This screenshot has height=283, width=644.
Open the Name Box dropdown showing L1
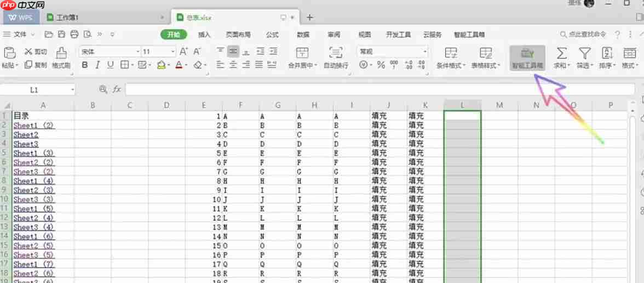click(x=72, y=89)
